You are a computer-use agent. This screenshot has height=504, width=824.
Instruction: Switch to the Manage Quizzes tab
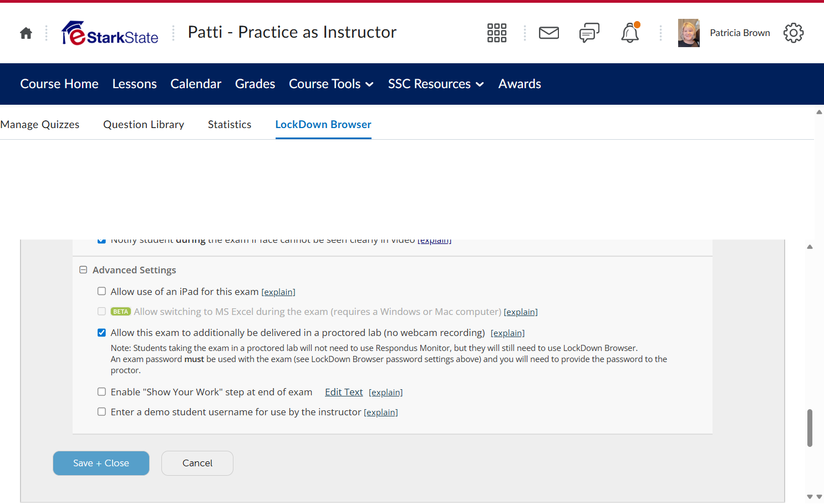pyautogui.click(x=40, y=124)
